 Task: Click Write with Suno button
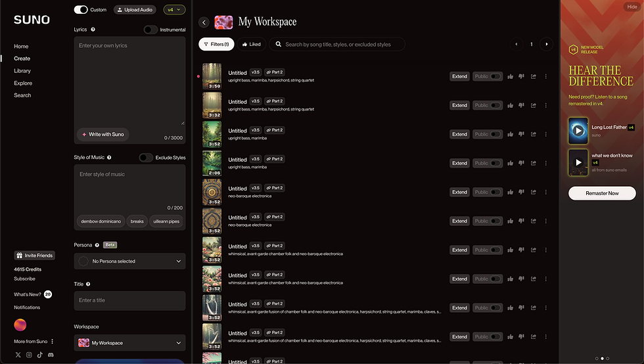(x=103, y=134)
